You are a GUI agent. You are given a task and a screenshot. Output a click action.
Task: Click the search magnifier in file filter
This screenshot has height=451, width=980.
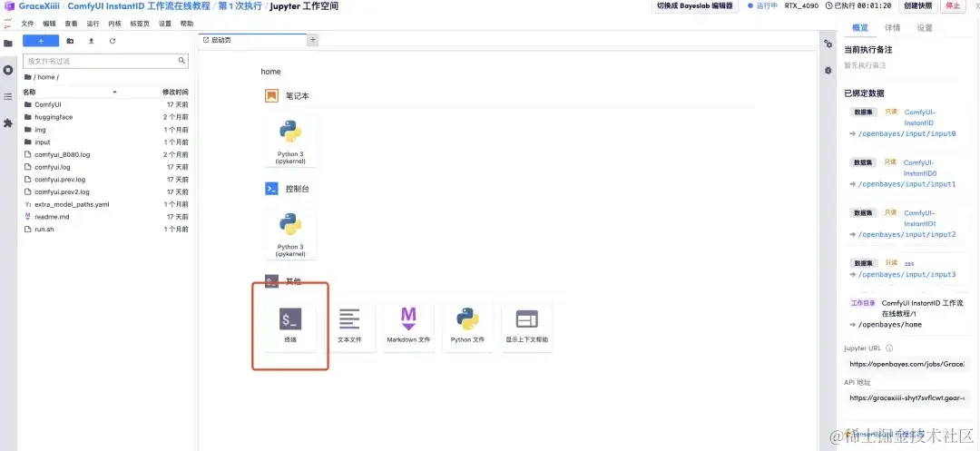click(181, 61)
